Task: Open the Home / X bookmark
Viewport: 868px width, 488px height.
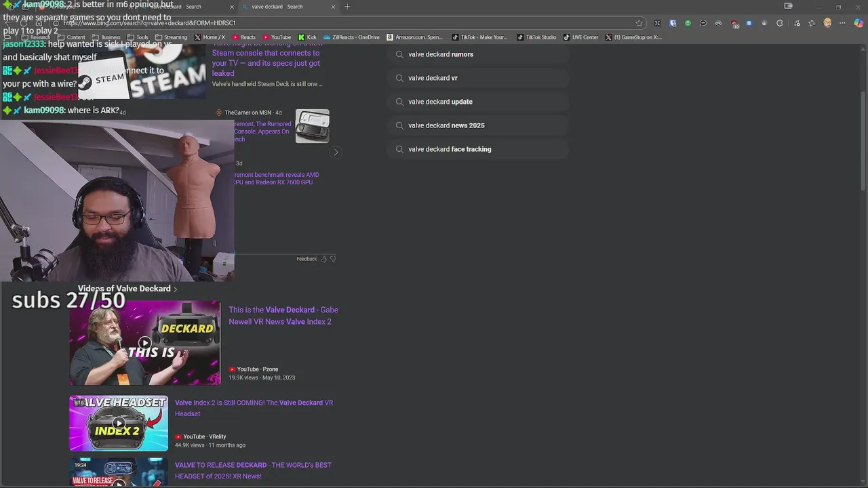Action: pyautogui.click(x=210, y=37)
